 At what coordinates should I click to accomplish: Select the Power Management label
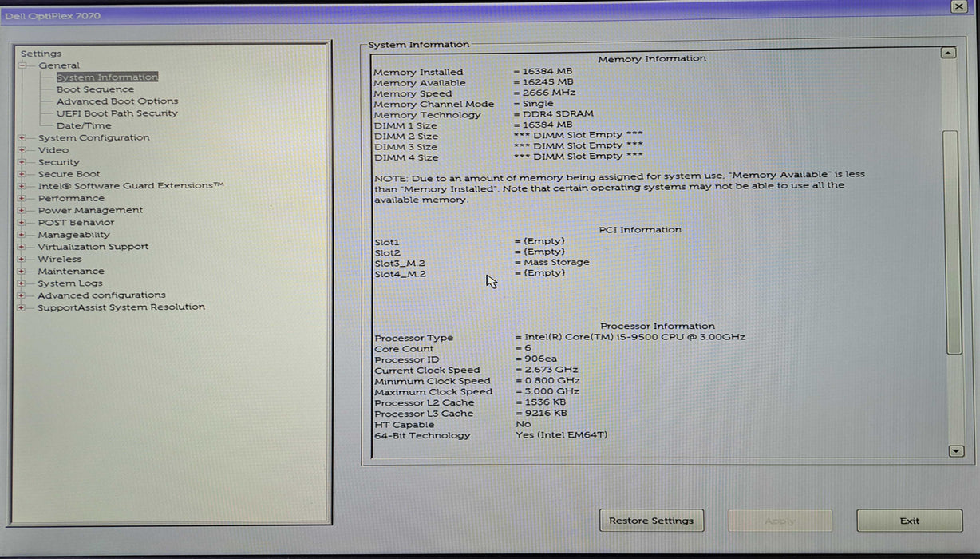[x=90, y=210]
